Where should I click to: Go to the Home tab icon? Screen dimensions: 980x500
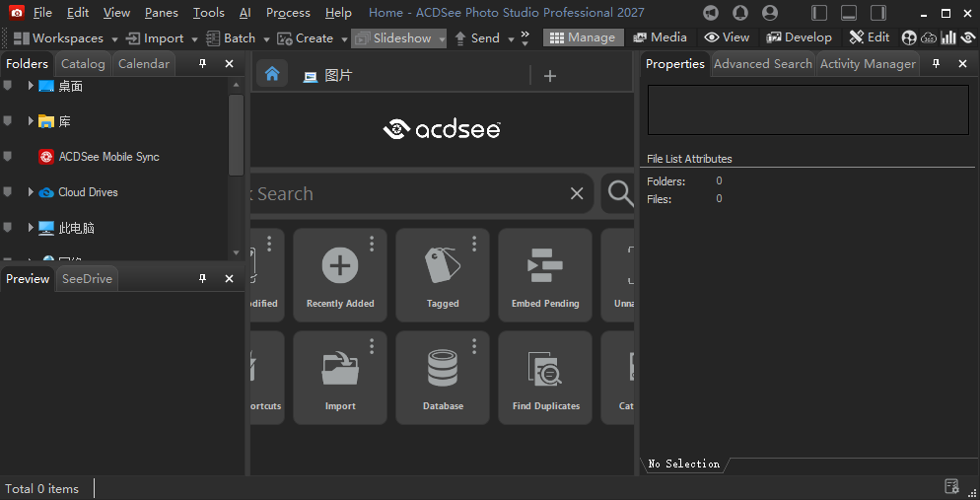272,74
